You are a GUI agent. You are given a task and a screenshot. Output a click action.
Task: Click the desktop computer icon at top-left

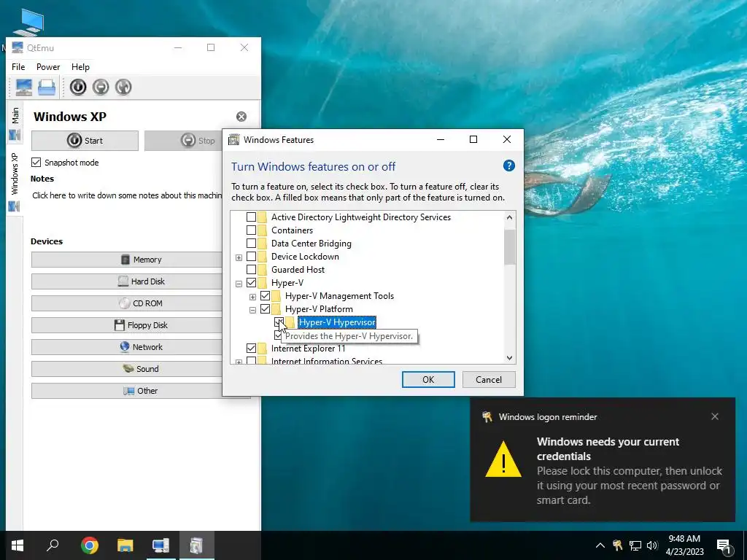[x=29, y=21]
